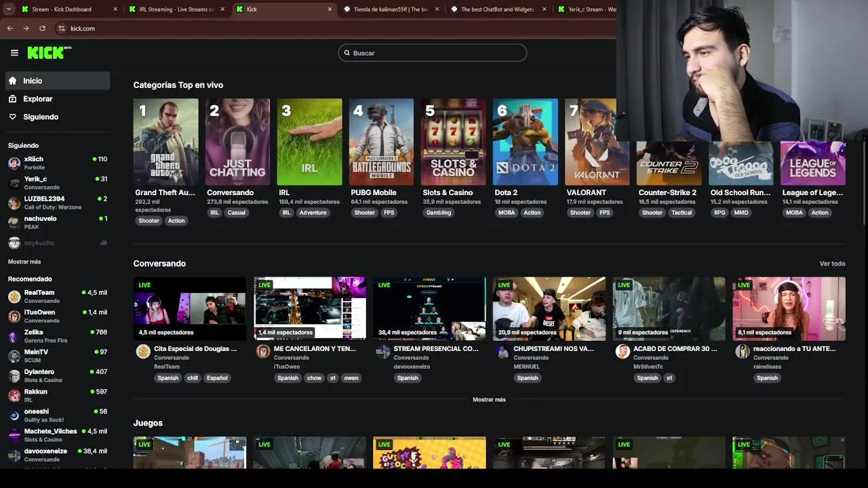
Task: Select Inicio in the sidebar
Action: coord(58,81)
